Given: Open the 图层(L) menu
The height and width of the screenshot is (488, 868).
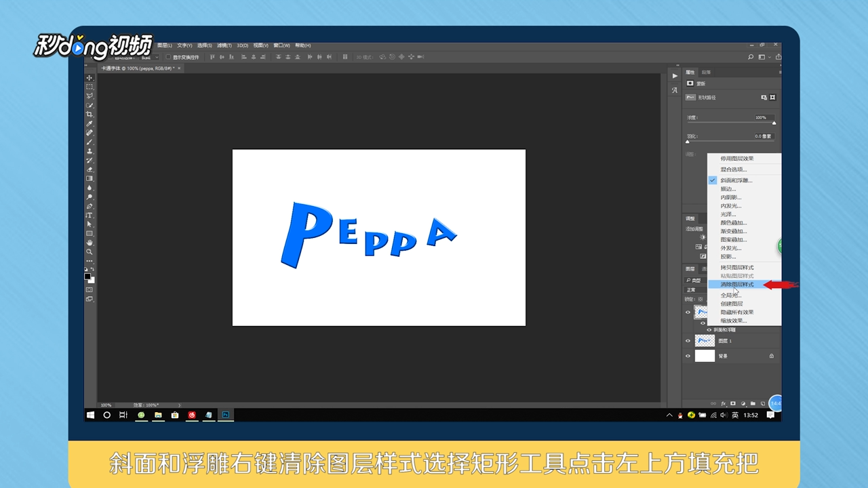Looking at the screenshot, I should 164,45.
